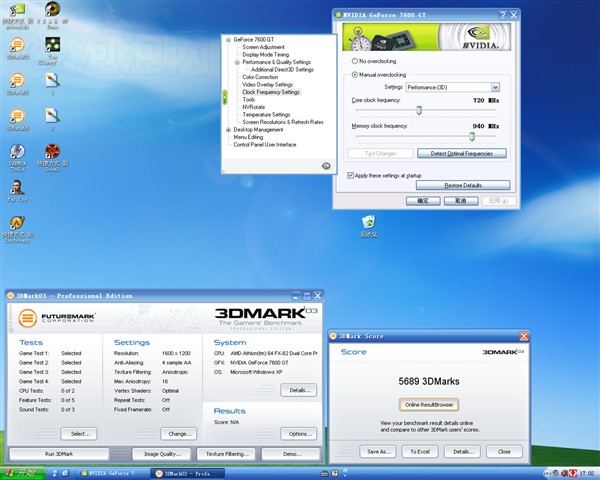The width and height of the screenshot is (600, 480).
Task: Open Screen Resolutions & Refresh Rates
Action: pos(283,122)
